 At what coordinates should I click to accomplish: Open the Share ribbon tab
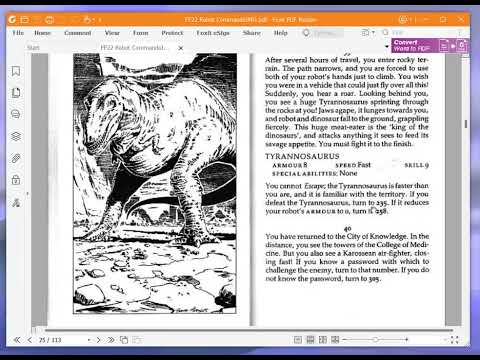point(252,33)
